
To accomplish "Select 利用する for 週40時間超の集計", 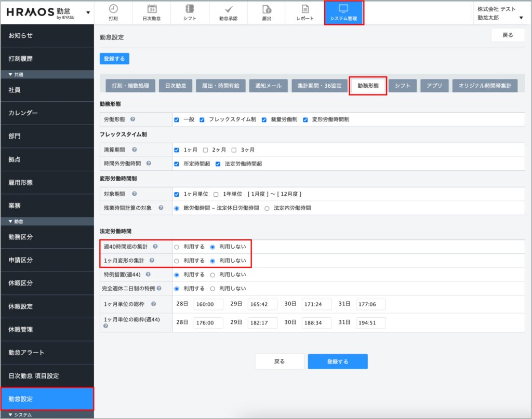I will tap(177, 247).
